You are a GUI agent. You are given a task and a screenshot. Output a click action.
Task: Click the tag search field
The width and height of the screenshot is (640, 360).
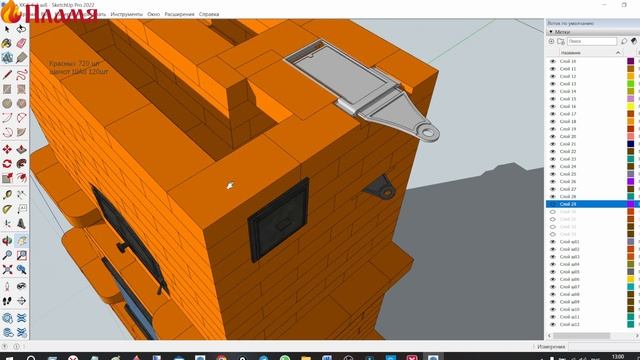(591, 41)
